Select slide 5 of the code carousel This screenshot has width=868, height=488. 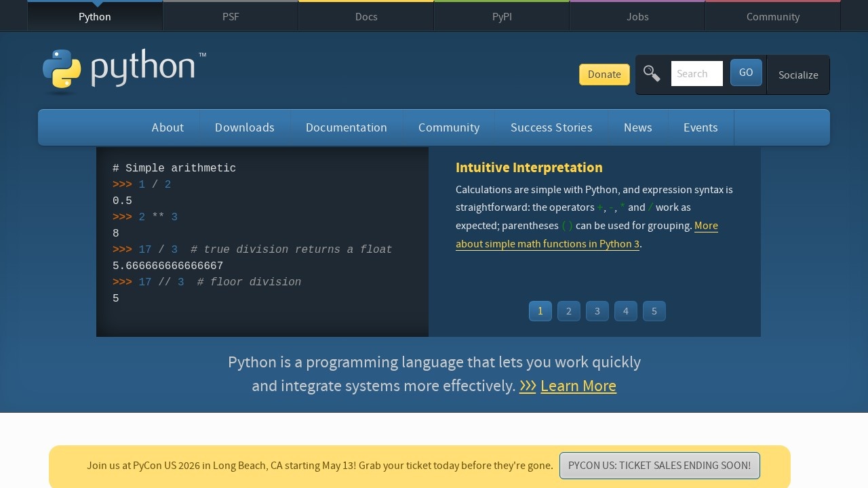click(x=654, y=311)
